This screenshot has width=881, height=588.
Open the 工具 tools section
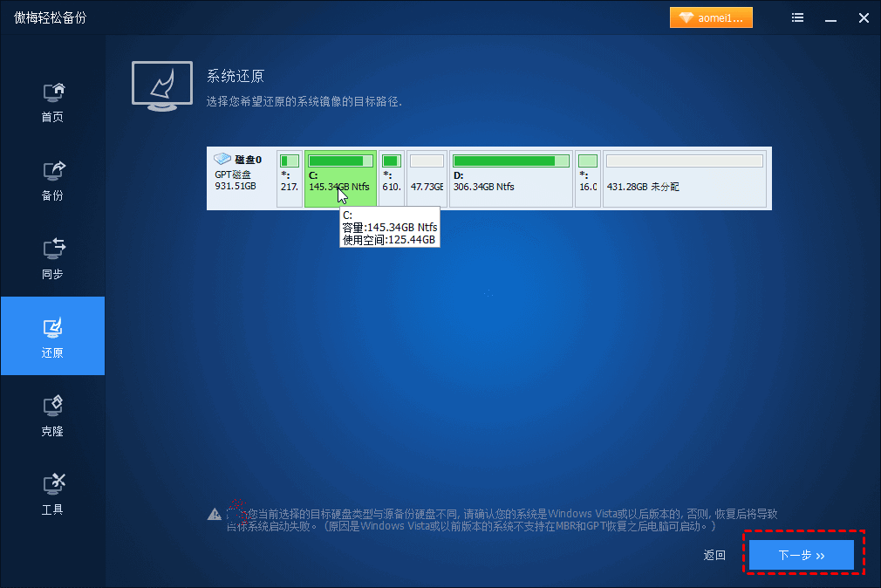[x=53, y=496]
